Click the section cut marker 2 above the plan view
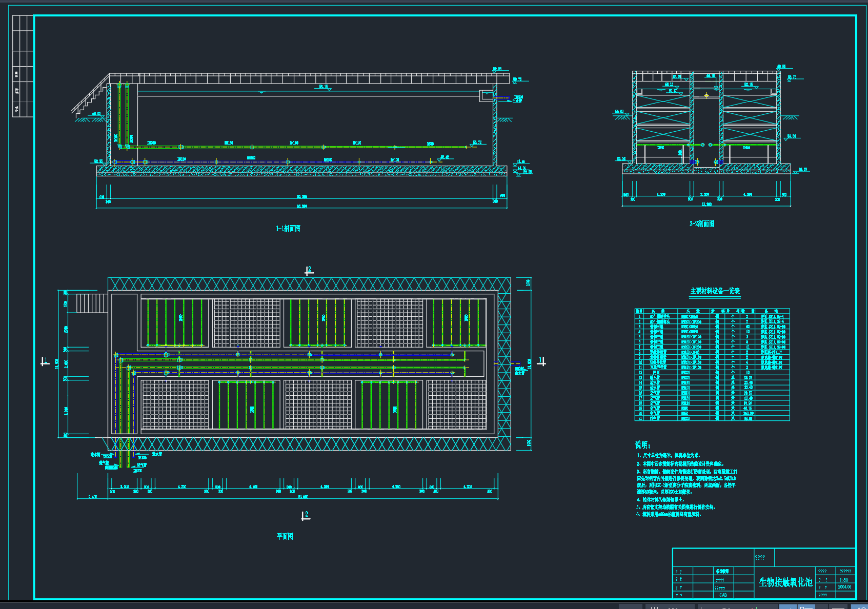The width and height of the screenshot is (868, 609). (x=309, y=271)
